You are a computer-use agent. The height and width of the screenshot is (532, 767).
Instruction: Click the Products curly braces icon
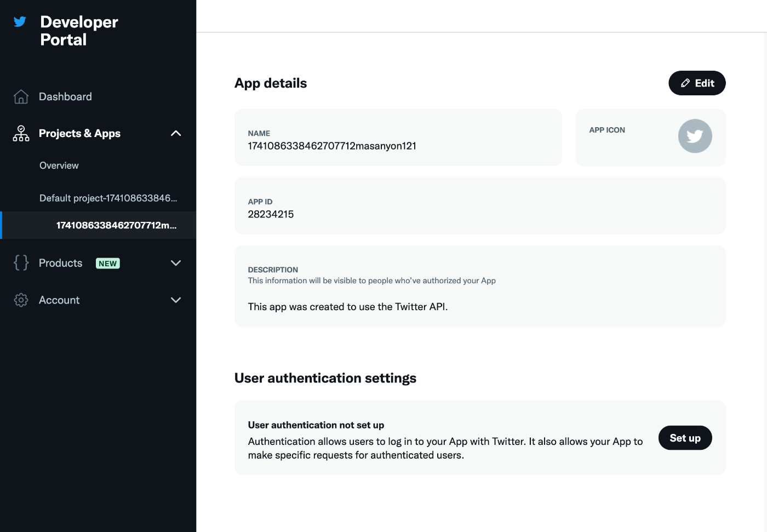(21, 263)
